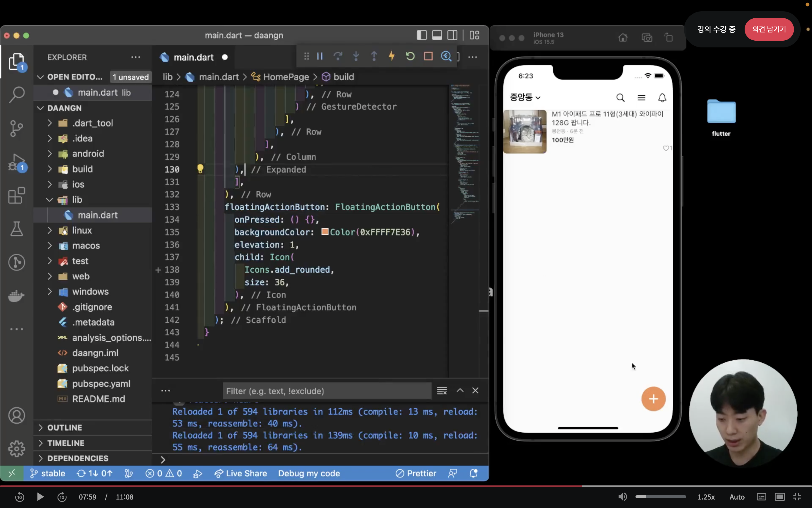Click the debug Restart button
The width and height of the screenshot is (812, 508).
coord(410,56)
